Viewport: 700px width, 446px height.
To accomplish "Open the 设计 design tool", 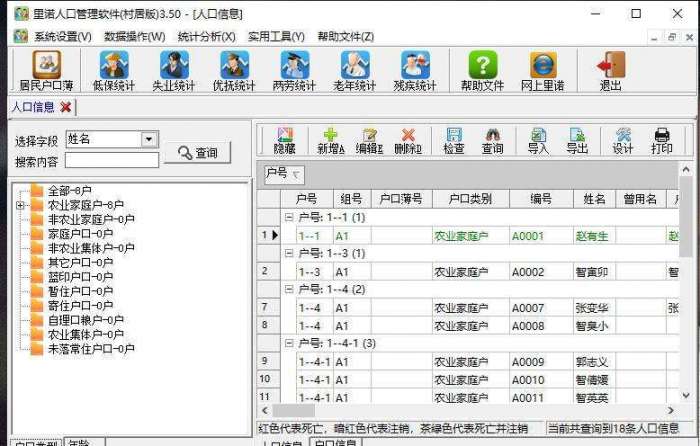I will [623, 141].
